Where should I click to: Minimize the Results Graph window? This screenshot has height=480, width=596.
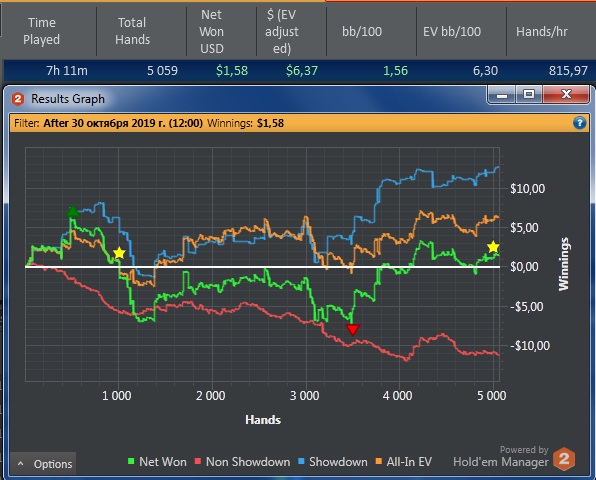[x=502, y=95]
